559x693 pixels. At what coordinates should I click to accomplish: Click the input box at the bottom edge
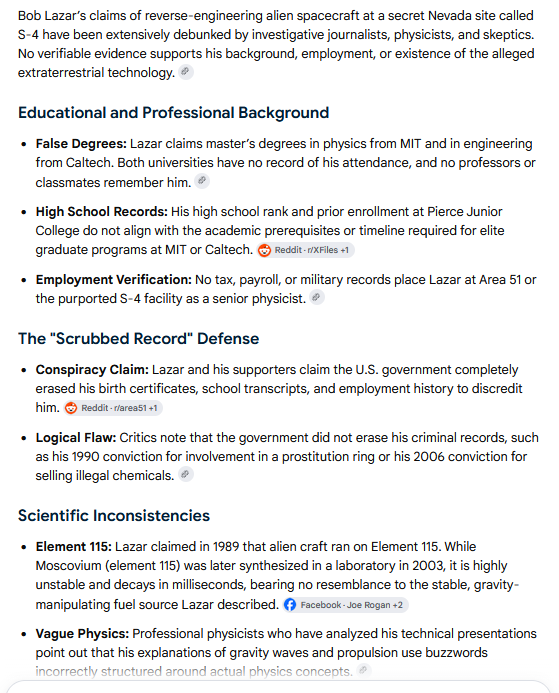(x=279, y=687)
